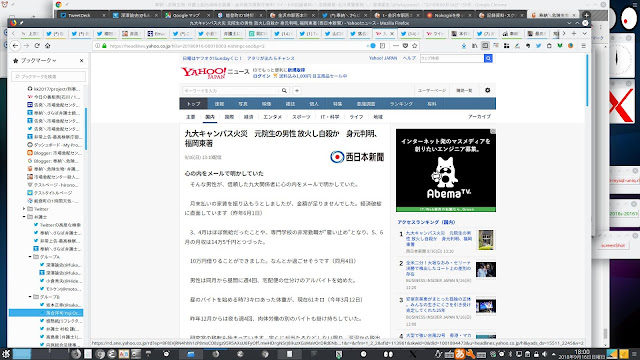Collapse the グループA bookmarks folder

tap(30, 257)
